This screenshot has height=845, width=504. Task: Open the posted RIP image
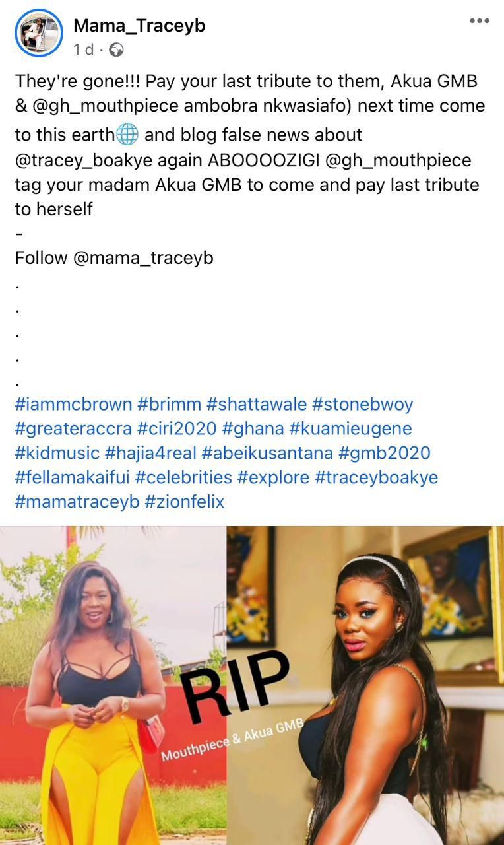click(252, 685)
